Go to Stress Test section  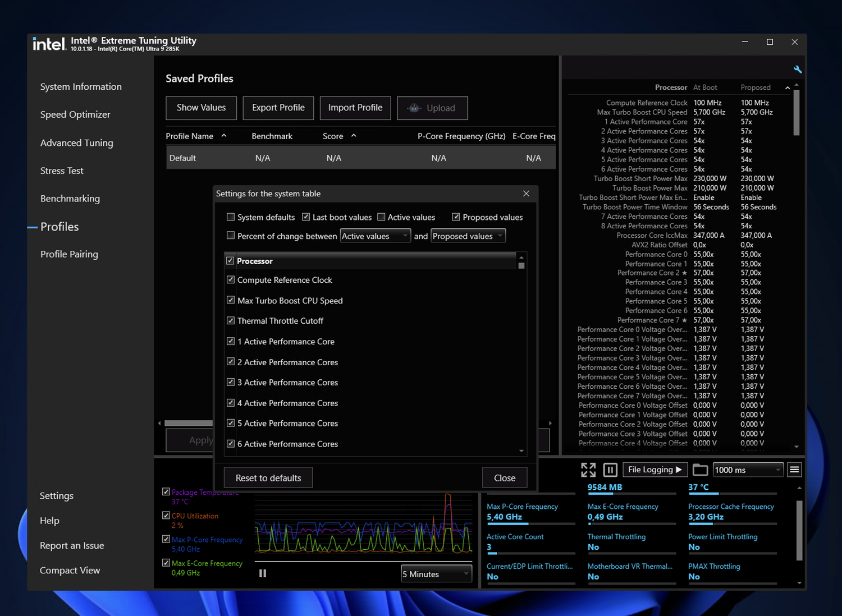(62, 171)
